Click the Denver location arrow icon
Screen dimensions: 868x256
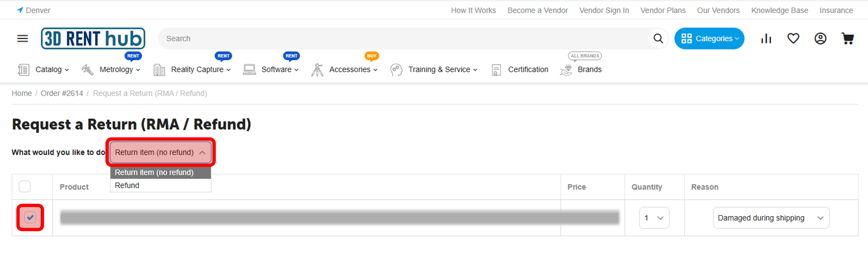20,10
